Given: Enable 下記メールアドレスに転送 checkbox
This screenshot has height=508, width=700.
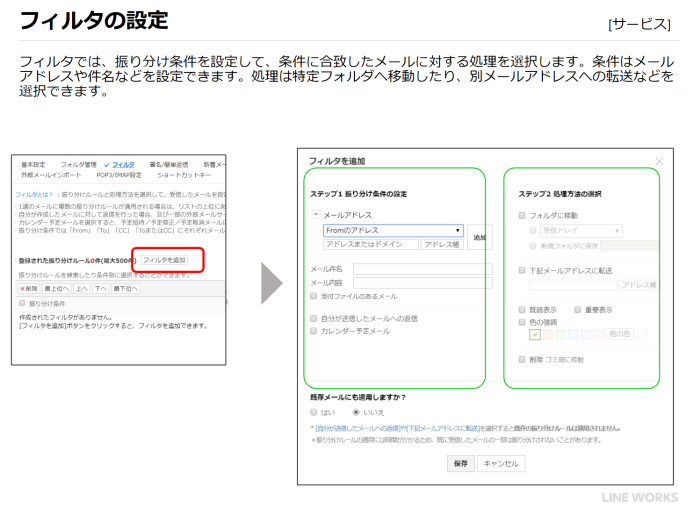Looking at the screenshot, I should click(x=522, y=270).
